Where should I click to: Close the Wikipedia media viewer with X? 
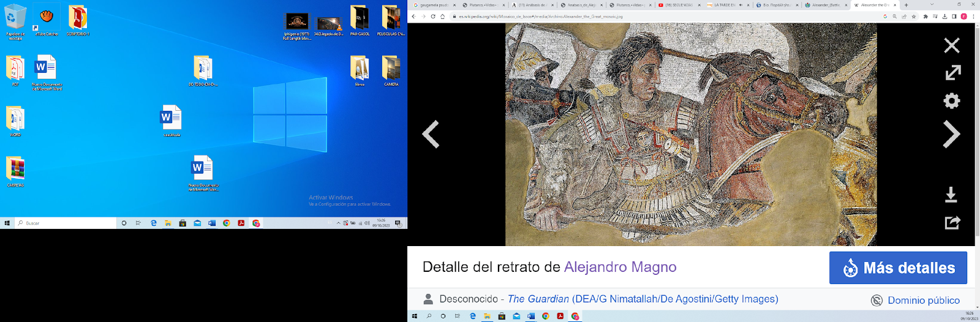(951, 45)
